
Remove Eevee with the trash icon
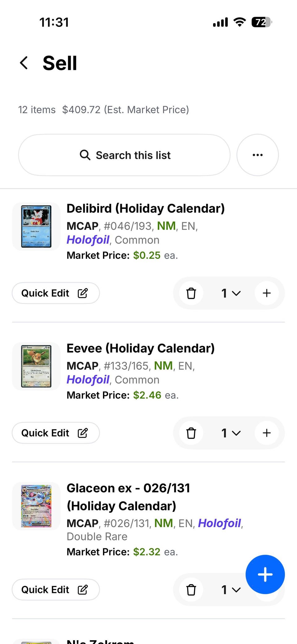click(191, 433)
